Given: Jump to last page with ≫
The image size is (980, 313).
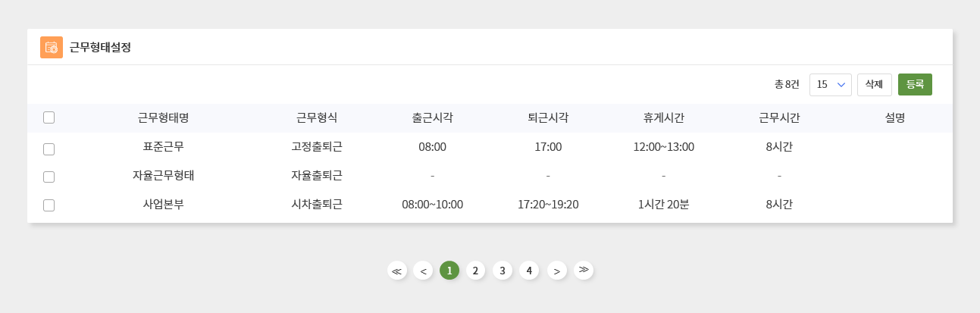Looking at the screenshot, I should (x=583, y=271).
